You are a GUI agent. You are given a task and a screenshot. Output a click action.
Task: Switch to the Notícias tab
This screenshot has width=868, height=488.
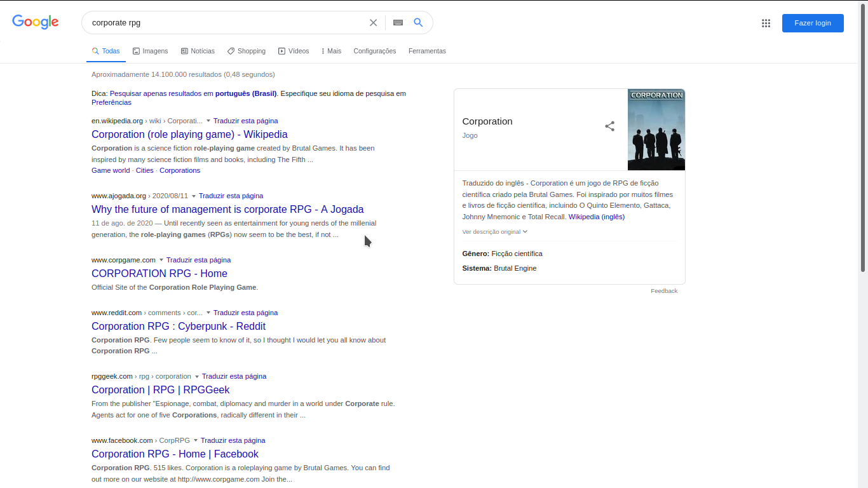coord(198,51)
